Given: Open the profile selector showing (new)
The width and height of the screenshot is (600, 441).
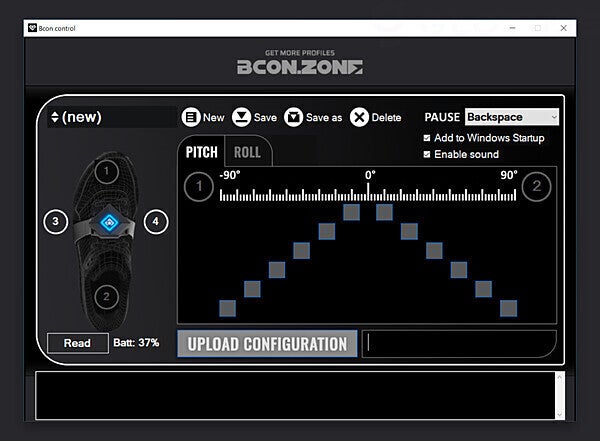Looking at the screenshot, I should click(x=112, y=117).
